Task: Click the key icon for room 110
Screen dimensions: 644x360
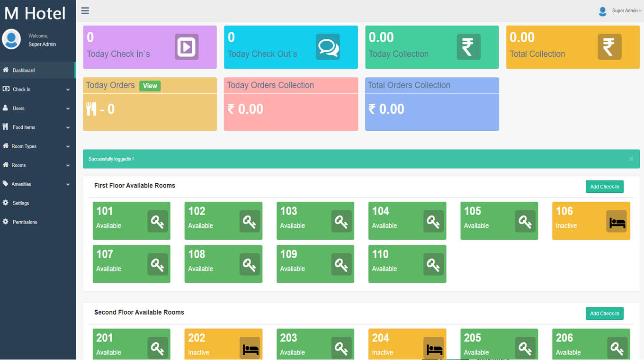Action: point(433,264)
